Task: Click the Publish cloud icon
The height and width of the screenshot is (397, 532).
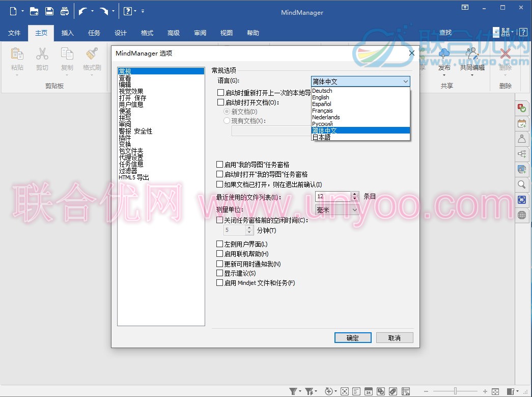Action: (444, 54)
